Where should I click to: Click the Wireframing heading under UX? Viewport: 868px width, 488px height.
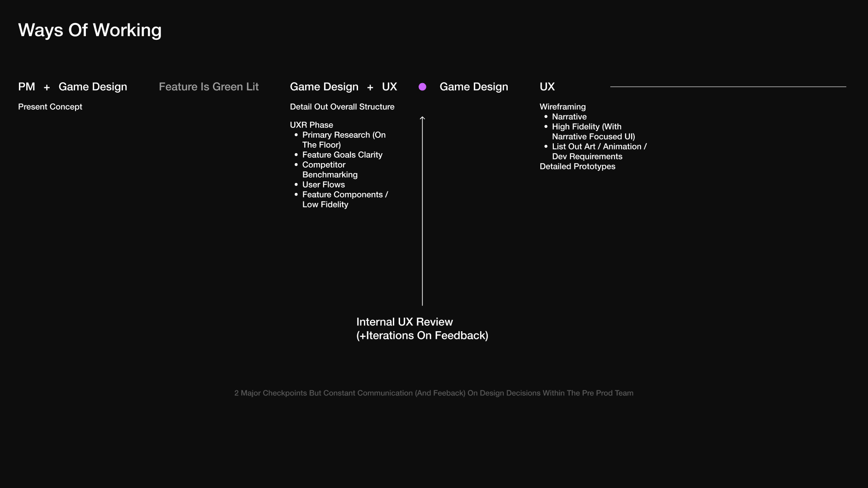click(x=562, y=107)
